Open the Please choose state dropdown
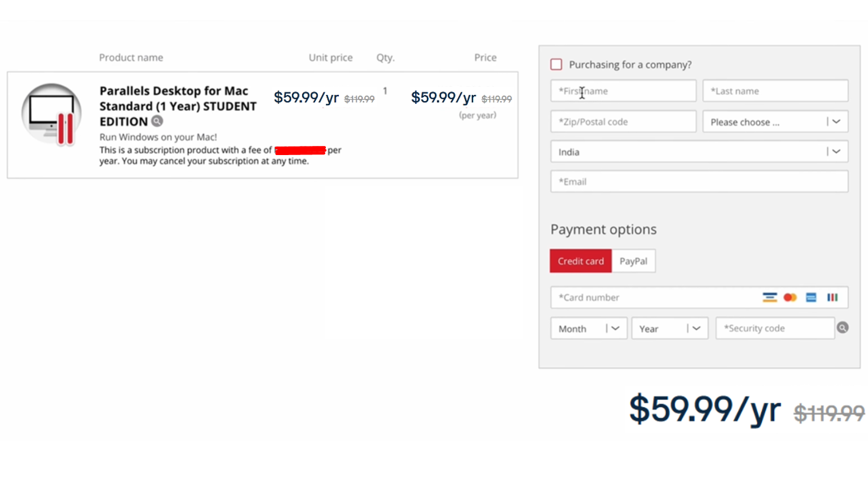This screenshot has width=868, height=489. pos(775,122)
